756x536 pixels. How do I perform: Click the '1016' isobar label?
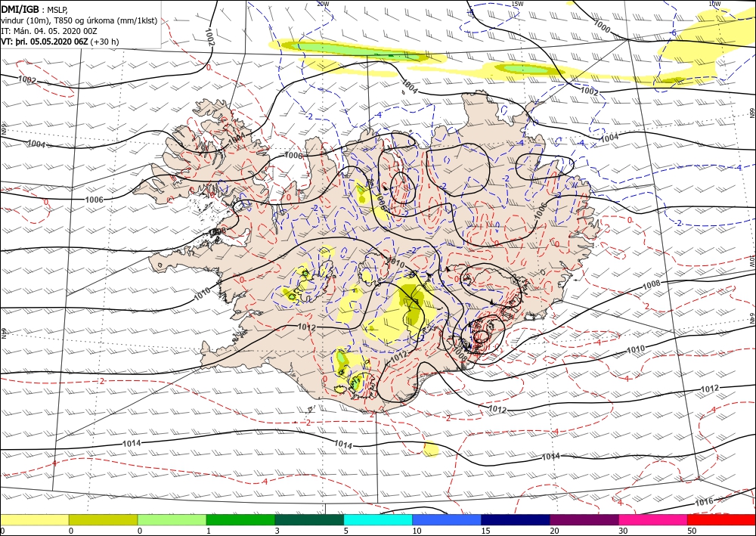[x=704, y=502]
